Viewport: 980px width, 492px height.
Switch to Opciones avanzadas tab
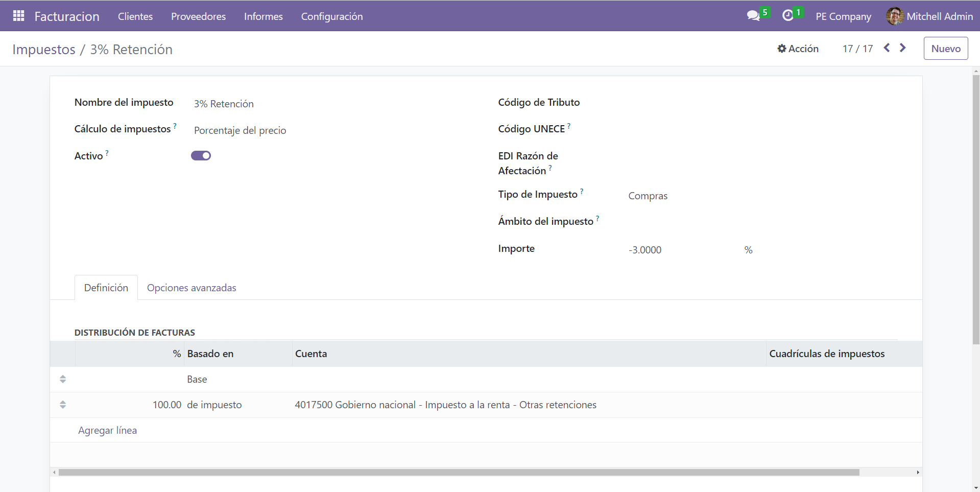coord(192,288)
